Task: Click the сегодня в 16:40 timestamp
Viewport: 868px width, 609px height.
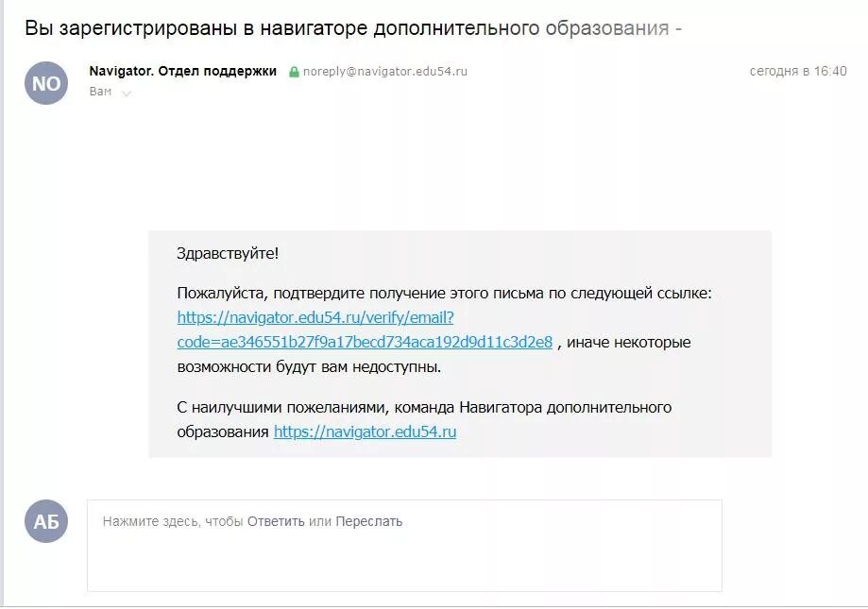Action: (x=798, y=71)
